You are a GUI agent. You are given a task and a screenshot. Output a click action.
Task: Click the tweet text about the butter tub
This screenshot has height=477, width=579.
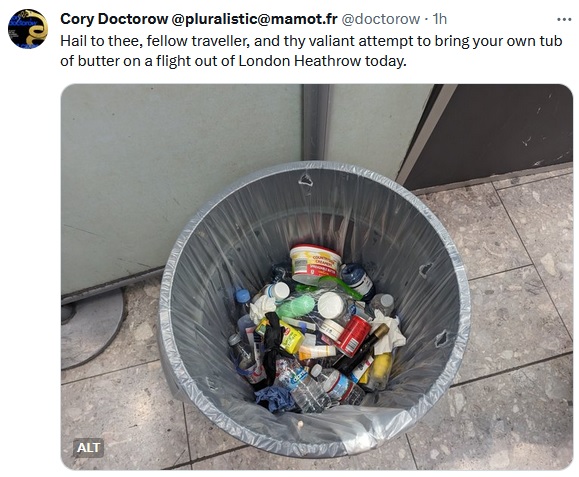click(x=311, y=51)
